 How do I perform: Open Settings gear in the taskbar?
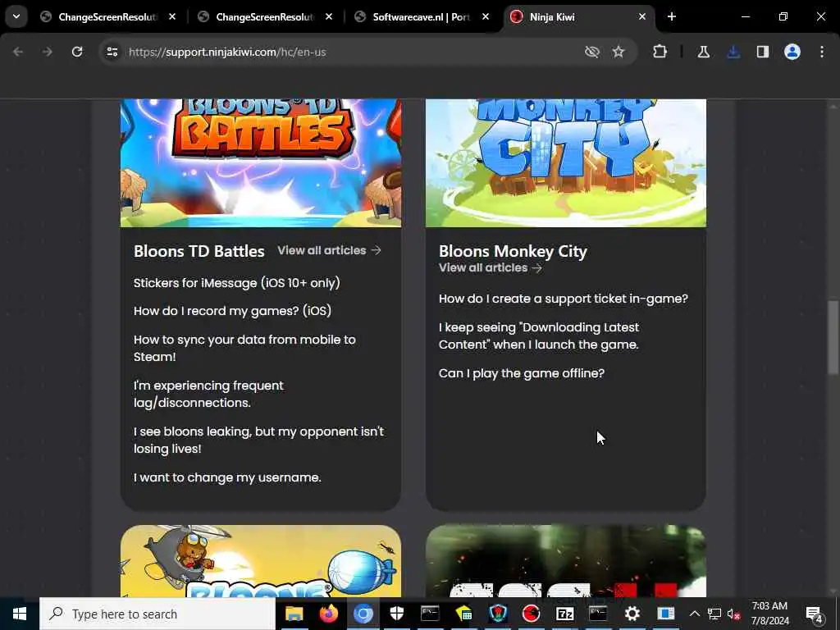(x=632, y=614)
